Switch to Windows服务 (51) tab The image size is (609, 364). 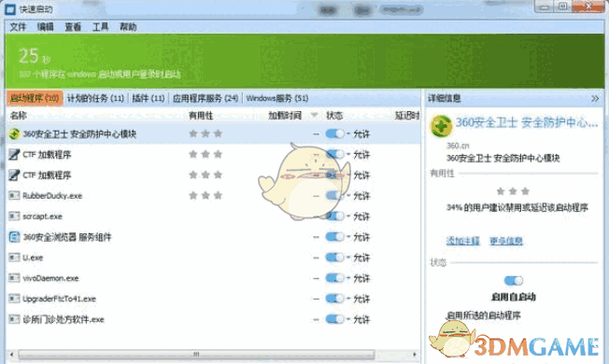click(277, 98)
